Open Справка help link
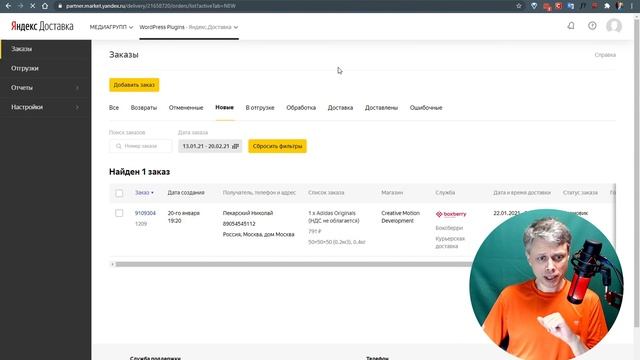 pyautogui.click(x=605, y=55)
